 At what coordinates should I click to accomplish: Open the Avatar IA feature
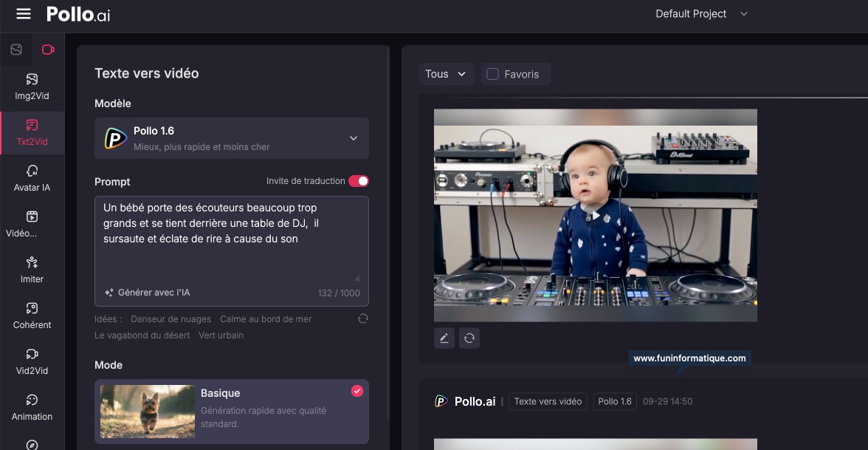(x=31, y=177)
